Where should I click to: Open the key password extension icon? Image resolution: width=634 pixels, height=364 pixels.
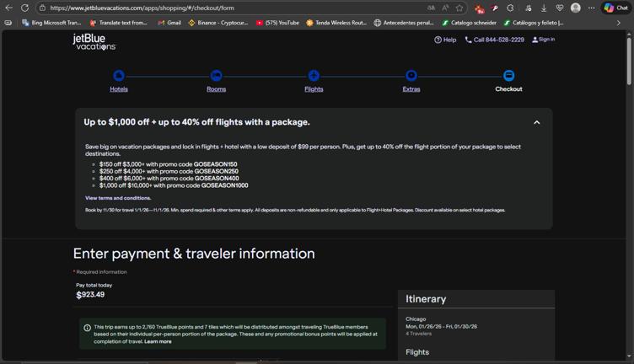pos(495,8)
